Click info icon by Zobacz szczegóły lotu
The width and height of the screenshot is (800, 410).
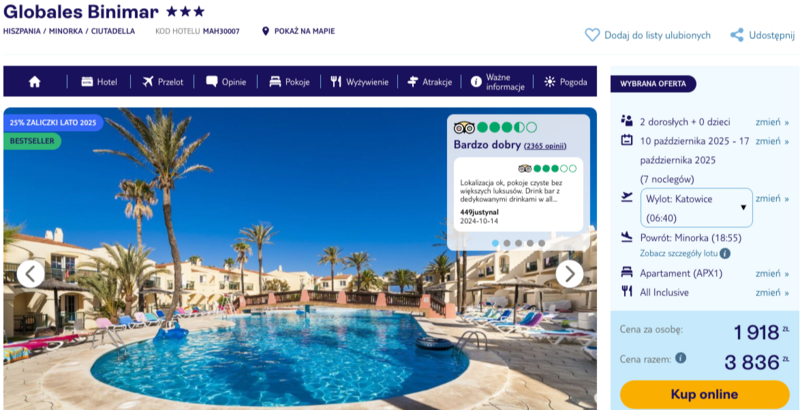(x=724, y=253)
